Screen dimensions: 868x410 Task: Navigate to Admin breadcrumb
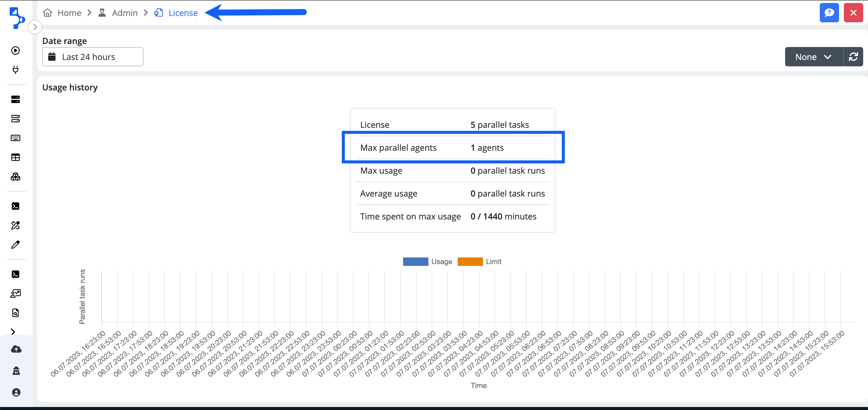(x=124, y=13)
